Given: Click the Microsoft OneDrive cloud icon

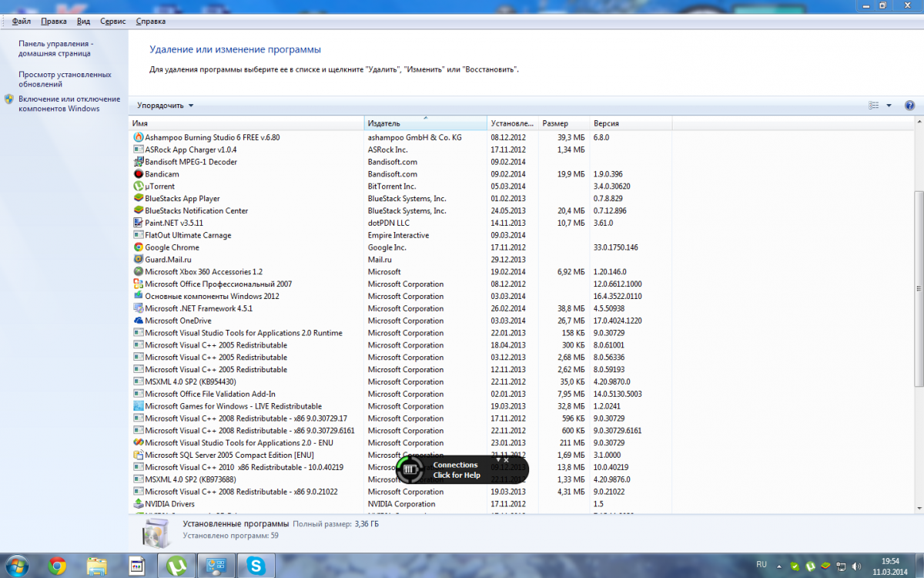Looking at the screenshot, I should tap(139, 321).
